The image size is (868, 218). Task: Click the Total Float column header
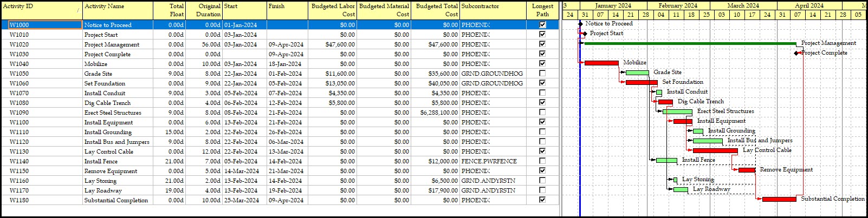169,10
